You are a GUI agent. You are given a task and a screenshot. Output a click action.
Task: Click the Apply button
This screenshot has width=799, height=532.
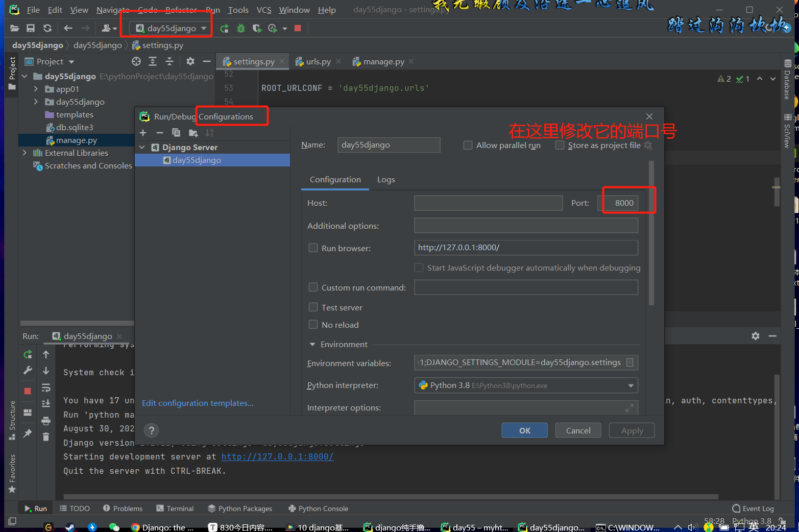[632, 430]
